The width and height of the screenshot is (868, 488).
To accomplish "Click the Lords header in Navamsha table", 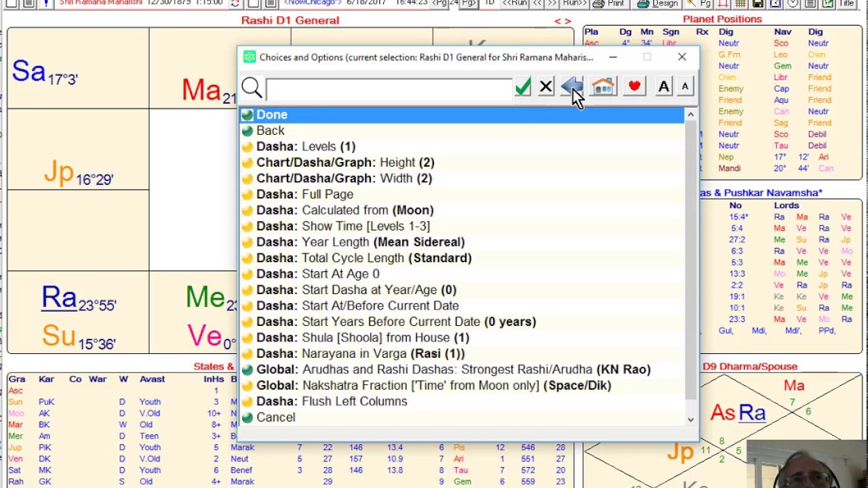I will point(786,205).
